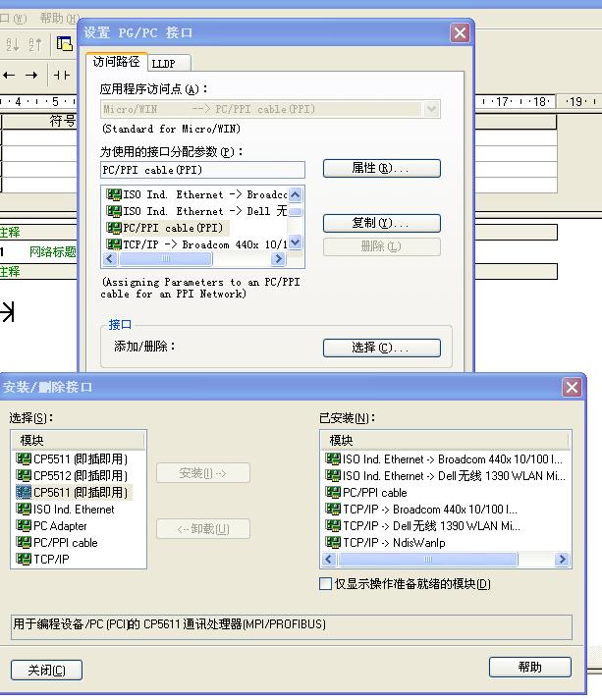The width and height of the screenshot is (602, 700).
Task: Click the interface parameter text field
Action: coord(202,170)
